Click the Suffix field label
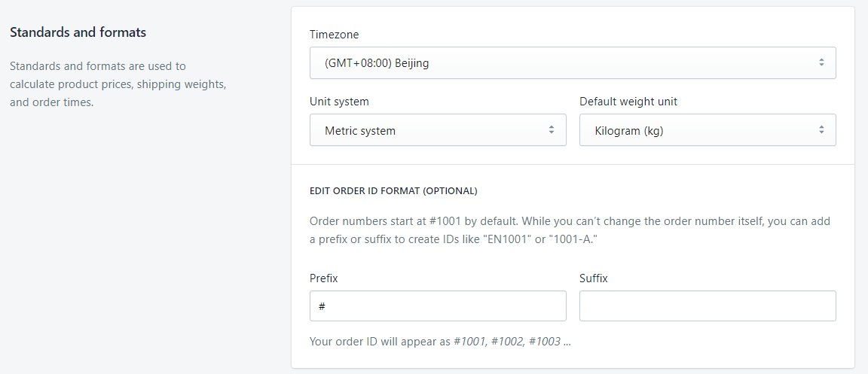The image size is (868, 374). click(594, 278)
